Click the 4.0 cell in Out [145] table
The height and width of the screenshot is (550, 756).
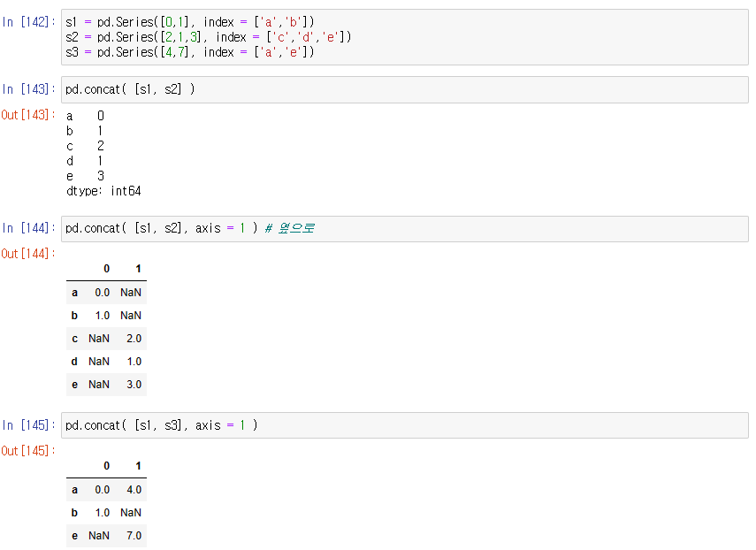[134, 490]
